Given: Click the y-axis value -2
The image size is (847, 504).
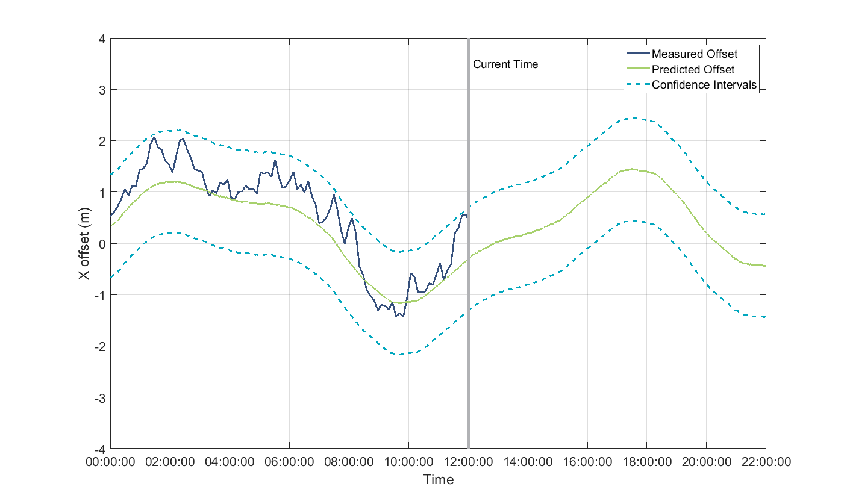Looking at the screenshot, I should click(x=101, y=346).
